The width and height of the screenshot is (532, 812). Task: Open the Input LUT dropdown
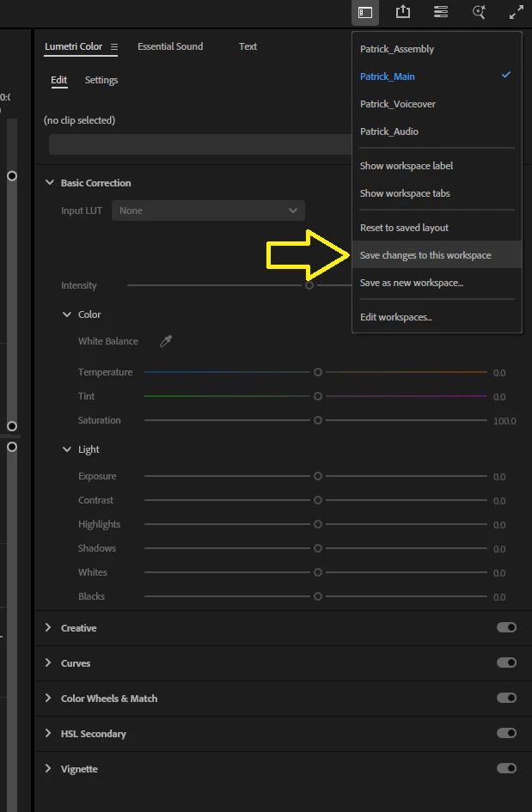208,211
